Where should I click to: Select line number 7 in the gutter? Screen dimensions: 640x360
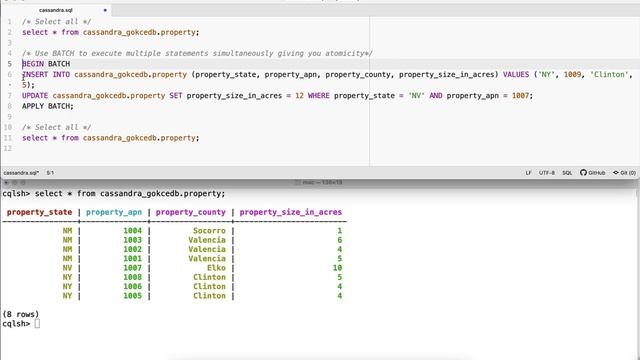point(9,96)
